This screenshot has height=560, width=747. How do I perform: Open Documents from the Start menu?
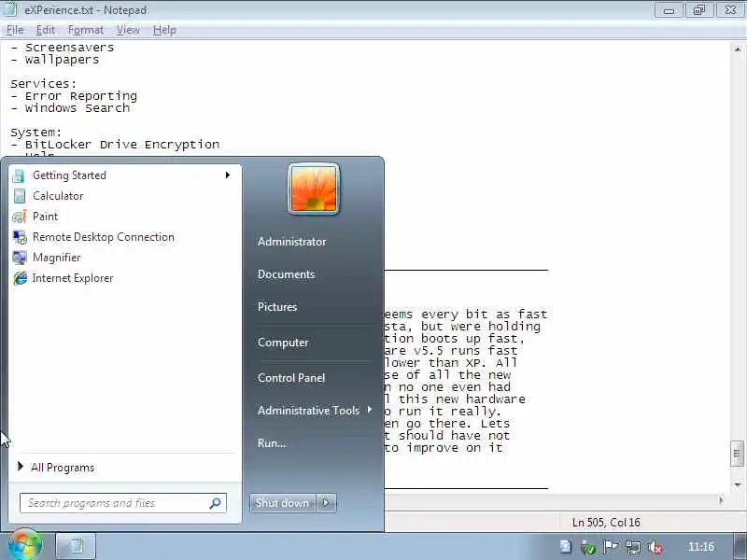point(287,274)
